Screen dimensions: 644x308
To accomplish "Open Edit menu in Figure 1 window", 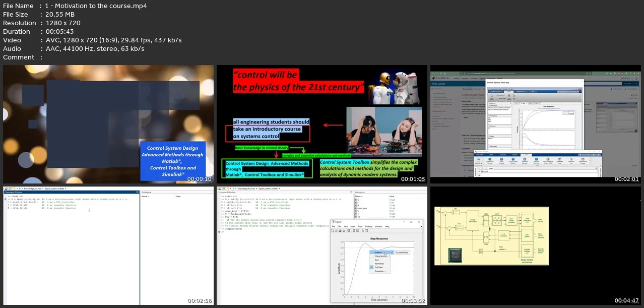I will [339, 226].
